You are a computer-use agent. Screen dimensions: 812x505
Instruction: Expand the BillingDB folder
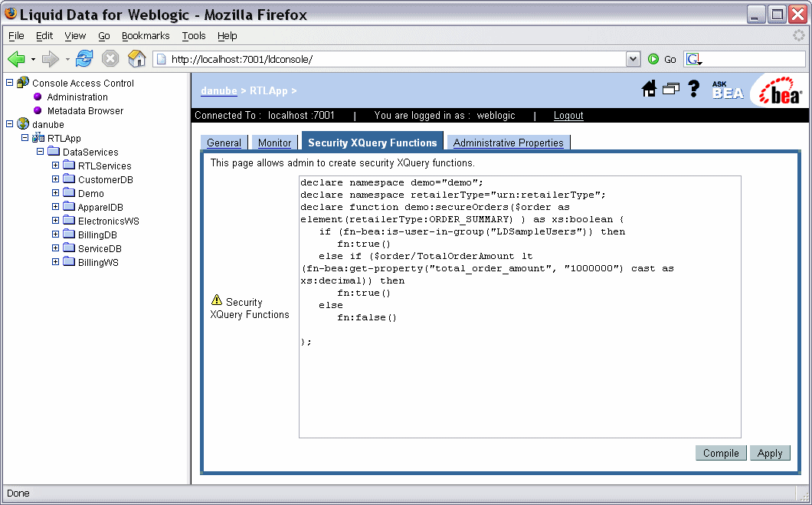pyautogui.click(x=55, y=234)
